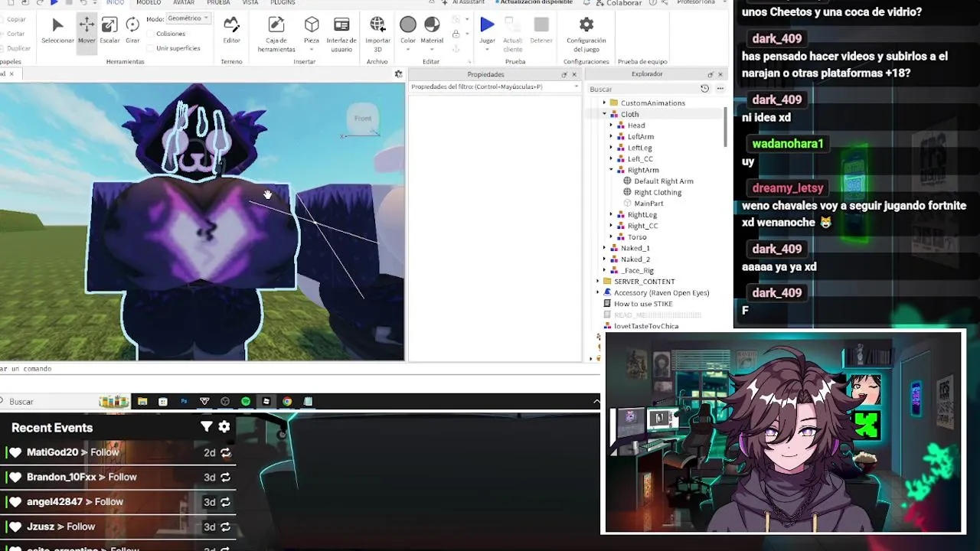Viewport: 980px width, 551px height.
Task: Click Recent Events filter funnel icon
Action: tap(207, 427)
